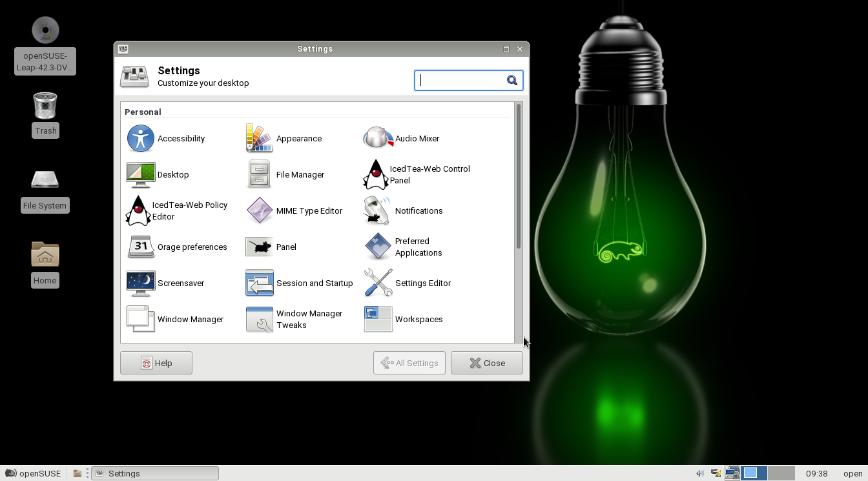The height and width of the screenshot is (481, 868).
Task: Open the openSUSE applications menu
Action: (x=33, y=473)
